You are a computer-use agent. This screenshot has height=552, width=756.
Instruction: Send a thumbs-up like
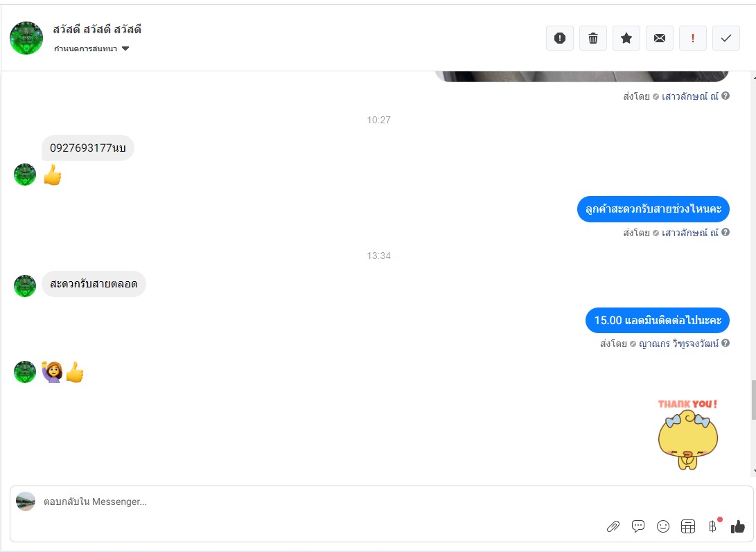point(738,526)
